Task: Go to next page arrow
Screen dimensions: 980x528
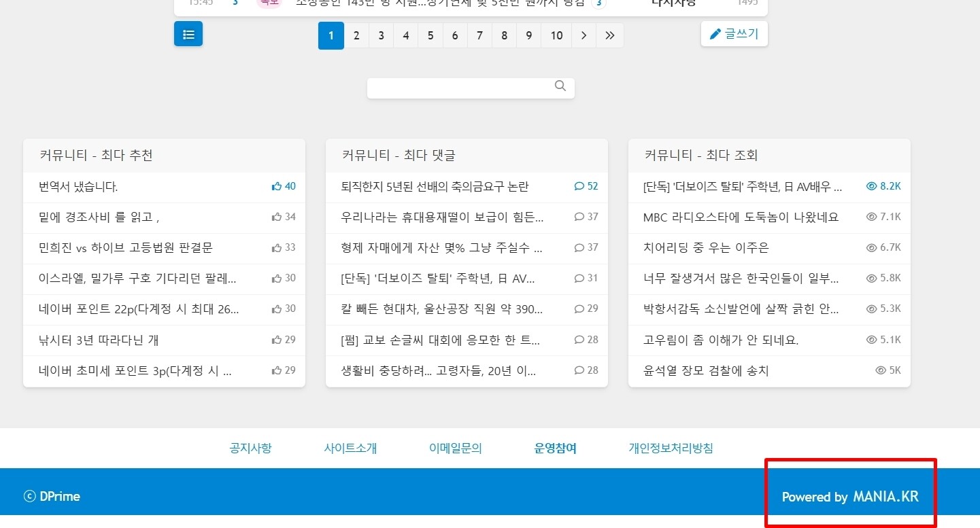Action: click(584, 36)
